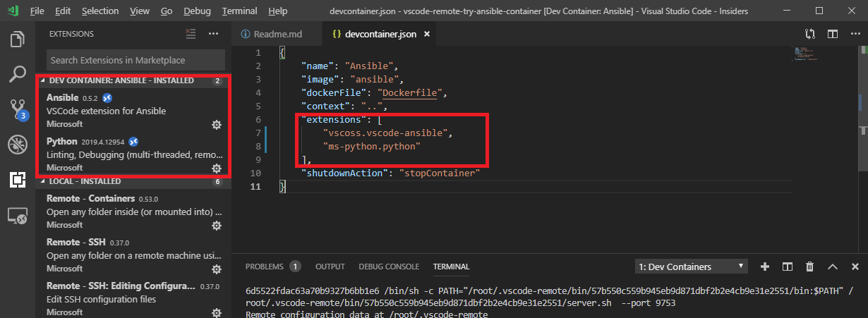This screenshot has height=318, width=868.
Task: Select the Terminal panel tab
Action: pyautogui.click(x=451, y=267)
